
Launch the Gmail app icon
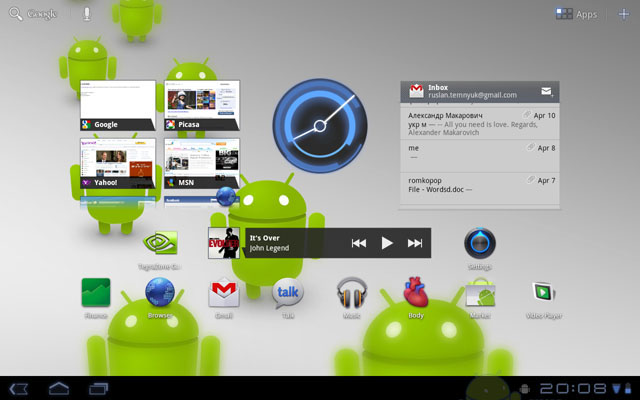(x=224, y=298)
